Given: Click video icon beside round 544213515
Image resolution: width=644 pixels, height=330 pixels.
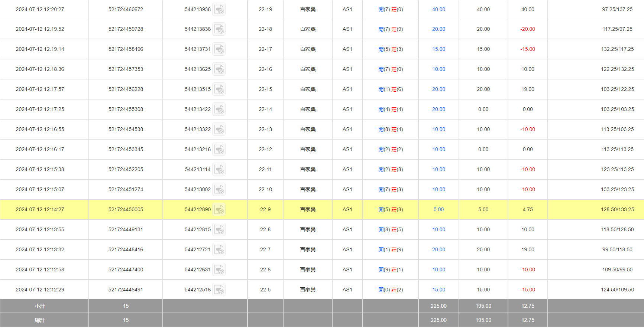Looking at the screenshot, I should point(219,89).
